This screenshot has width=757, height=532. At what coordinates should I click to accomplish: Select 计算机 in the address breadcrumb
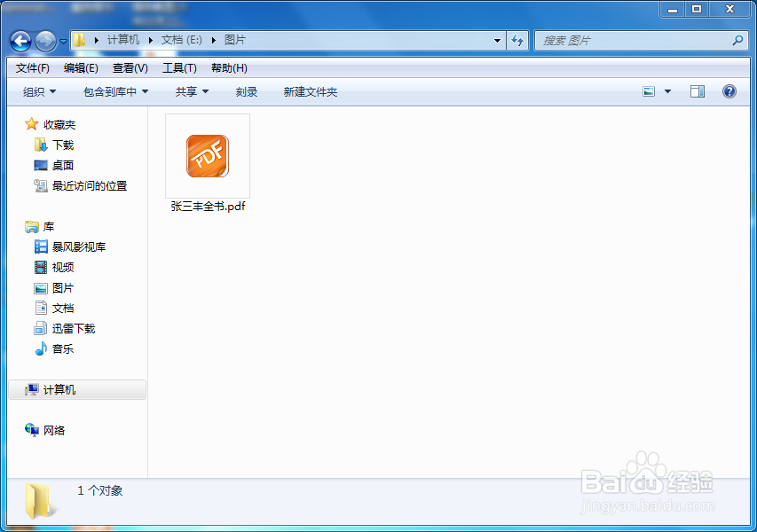pyautogui.click(x=123, y=40)
